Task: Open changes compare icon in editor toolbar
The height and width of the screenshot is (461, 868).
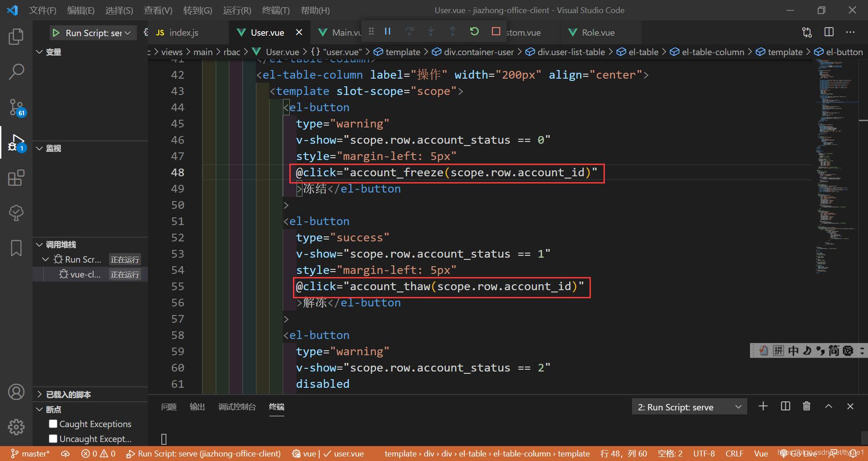Action: (x=807, y=32)
